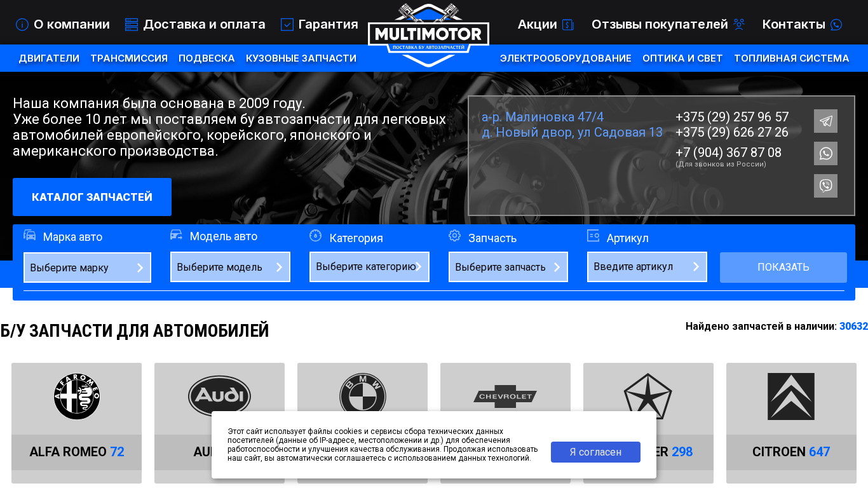Open the Гарантия page
The image size is (868, 488).
328,25
